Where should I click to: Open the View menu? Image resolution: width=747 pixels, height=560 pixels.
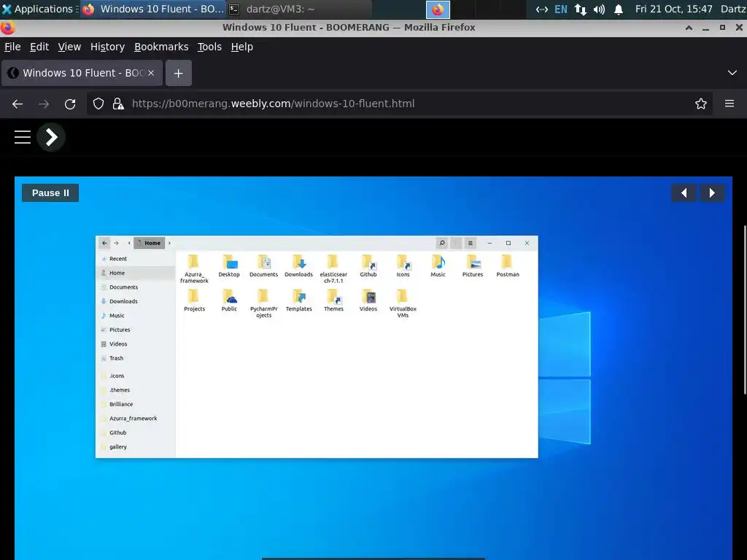[x=69, y=47]
